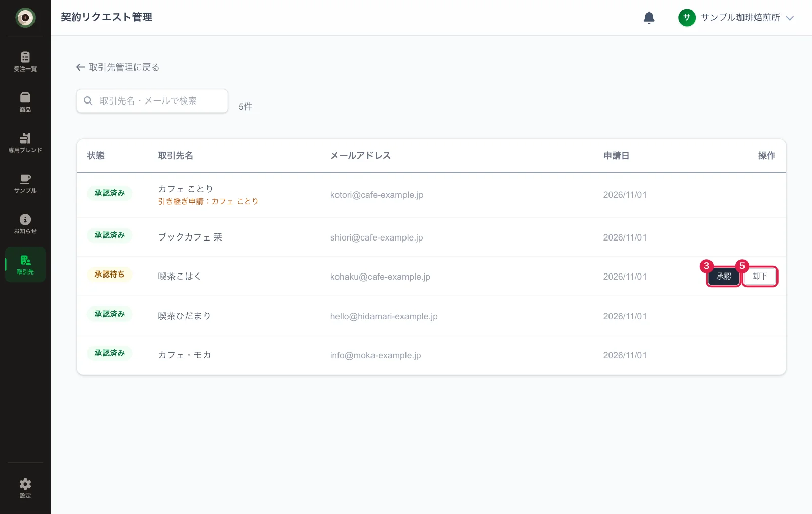
Task: Click サンプル珈琲焙煎所 account name
Action: (740, 18)
